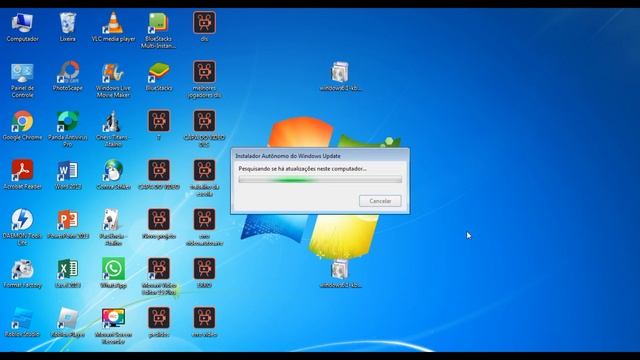Open Acrobat Reader shortcut
Screen dimensions: 640x360
22,175
